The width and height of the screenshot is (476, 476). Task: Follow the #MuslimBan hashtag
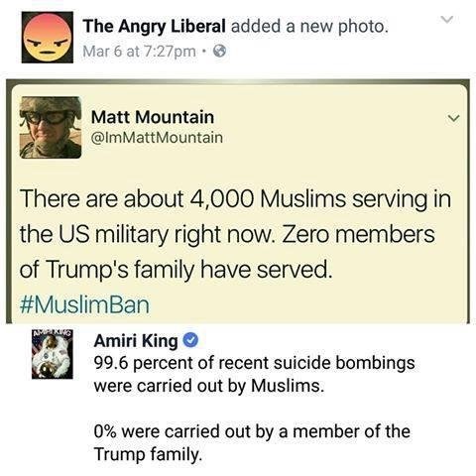(x=84, y=304)
